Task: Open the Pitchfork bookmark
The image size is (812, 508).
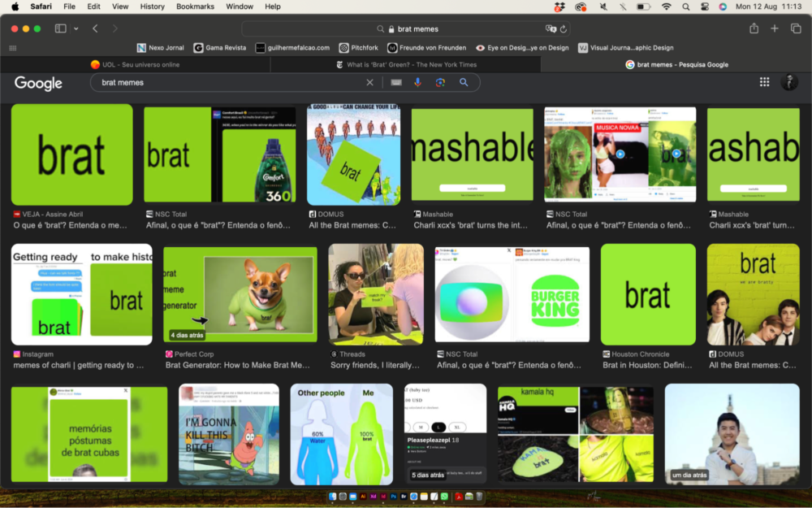Action: tap(359, 48)
